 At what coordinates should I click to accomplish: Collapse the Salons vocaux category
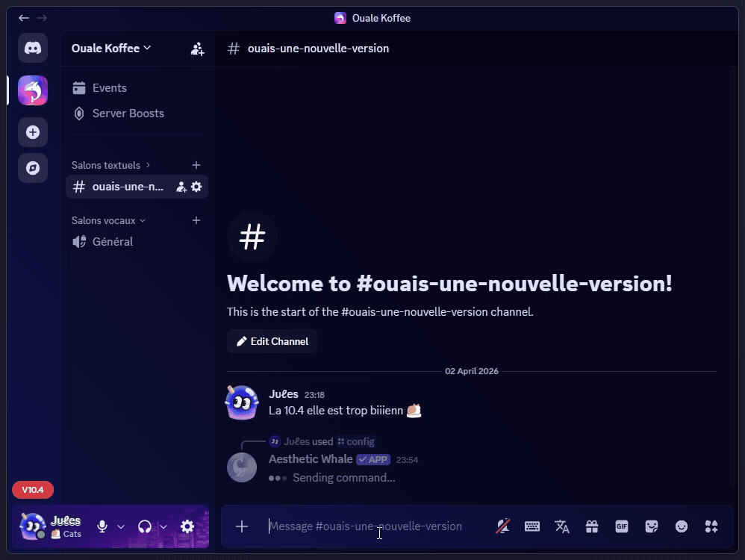(108, 220)
